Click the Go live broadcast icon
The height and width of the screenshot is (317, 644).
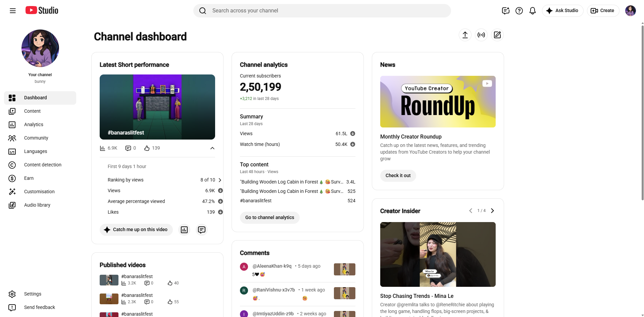coord(481,35)
